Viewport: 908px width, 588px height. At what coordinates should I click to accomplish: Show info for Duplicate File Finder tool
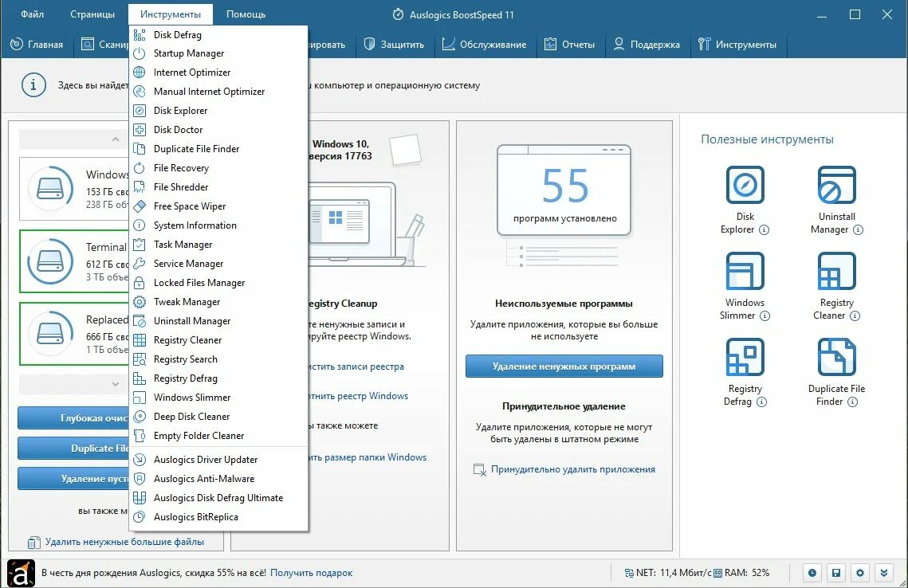[x=852, y=402]
